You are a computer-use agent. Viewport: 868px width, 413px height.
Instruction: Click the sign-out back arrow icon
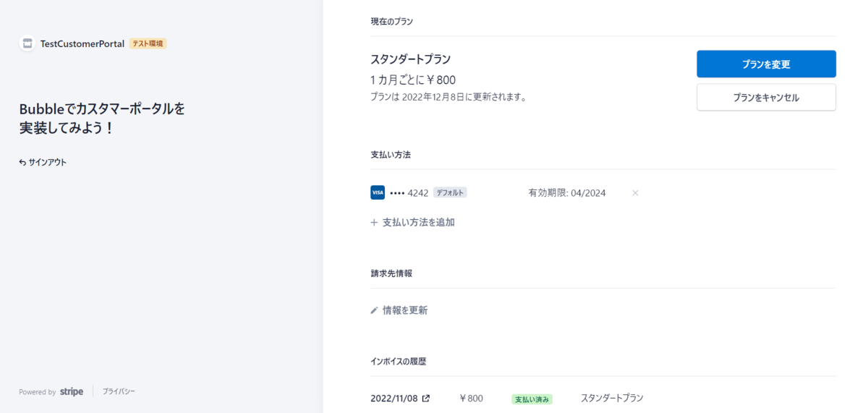(22, 163)
